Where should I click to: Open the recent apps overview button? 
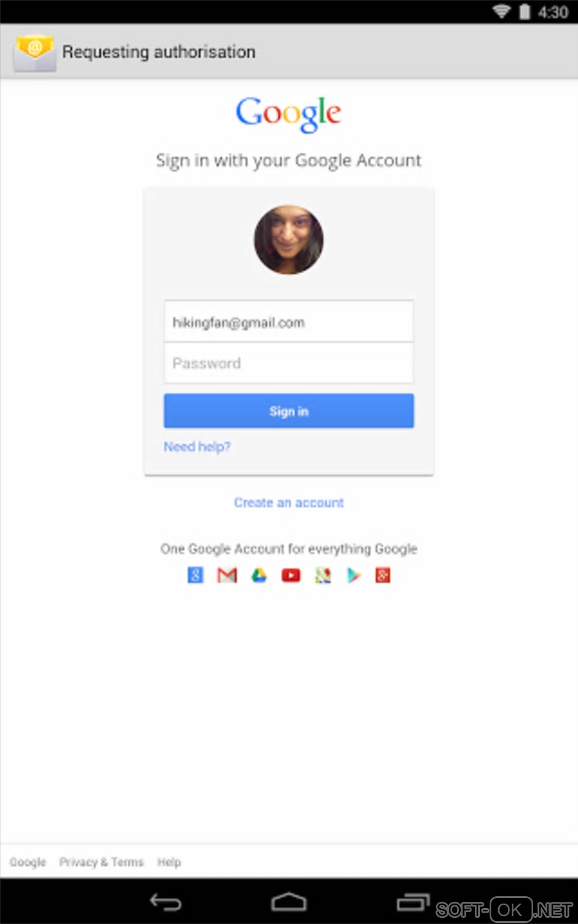coord(413,902)
